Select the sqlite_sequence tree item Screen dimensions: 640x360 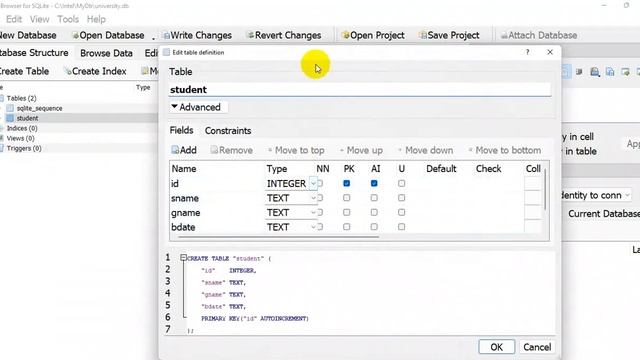[x=39, y=108]
